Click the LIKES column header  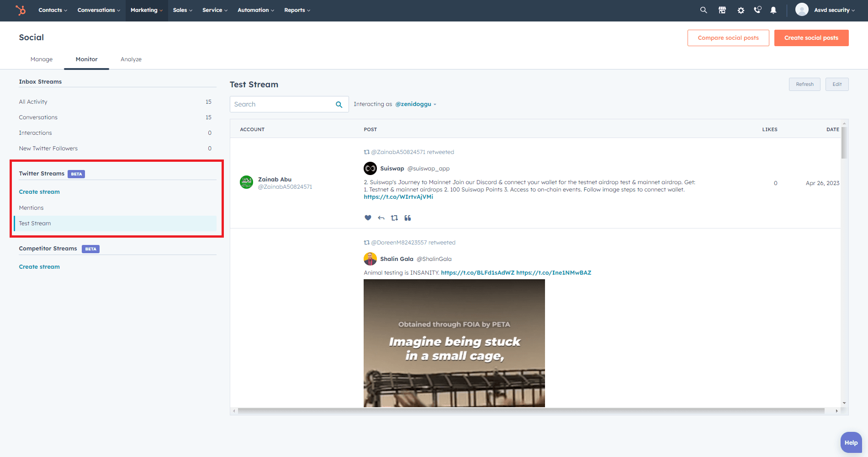770,129
